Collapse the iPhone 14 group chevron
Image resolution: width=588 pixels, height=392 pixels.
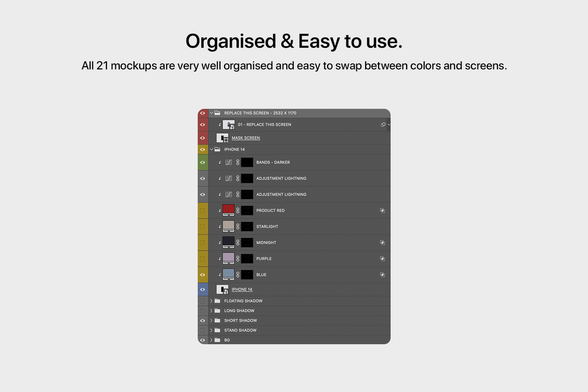pos(211,149)
